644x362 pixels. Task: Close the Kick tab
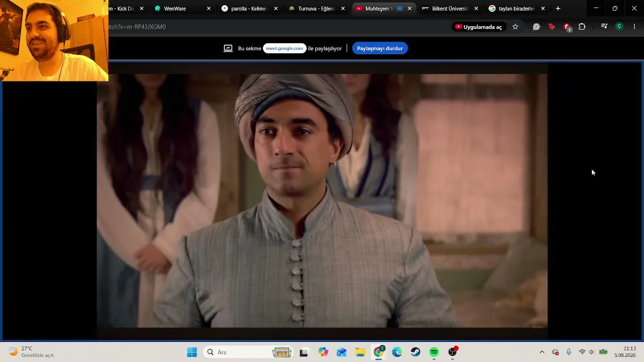click(x=141, y=9)
